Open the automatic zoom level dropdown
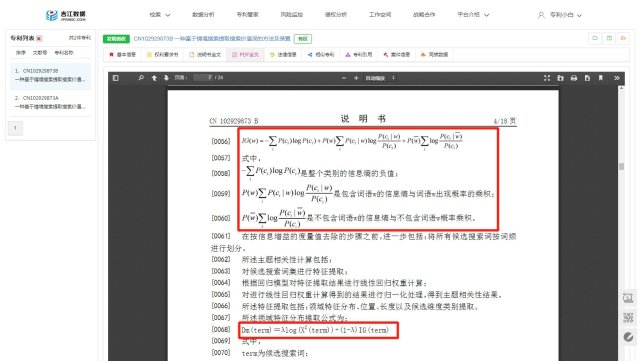This screenshot has height=361, width=641. [380, 78]
